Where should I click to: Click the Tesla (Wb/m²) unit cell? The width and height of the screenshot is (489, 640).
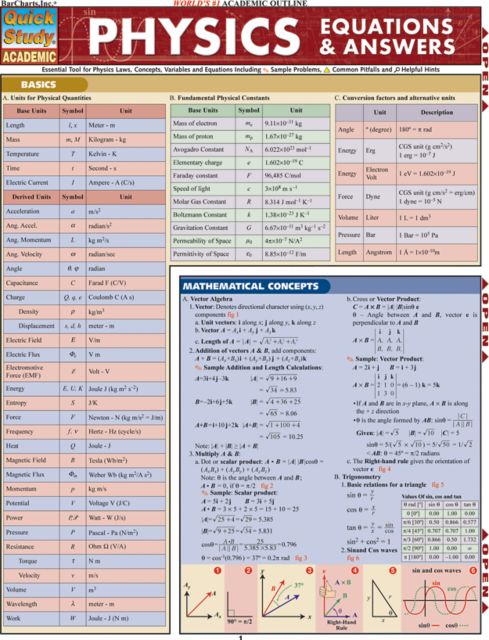pyautogui.click(x=126, y=460)
